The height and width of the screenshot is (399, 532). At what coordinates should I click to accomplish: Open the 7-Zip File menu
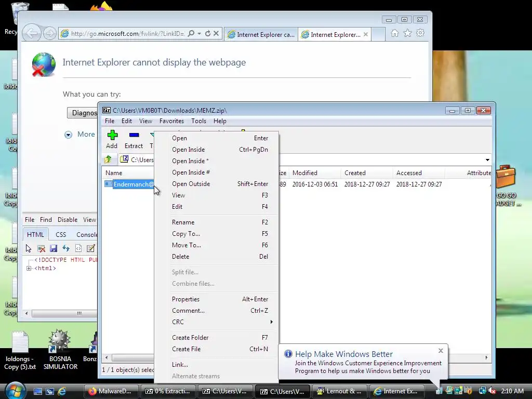pos(109,121)
